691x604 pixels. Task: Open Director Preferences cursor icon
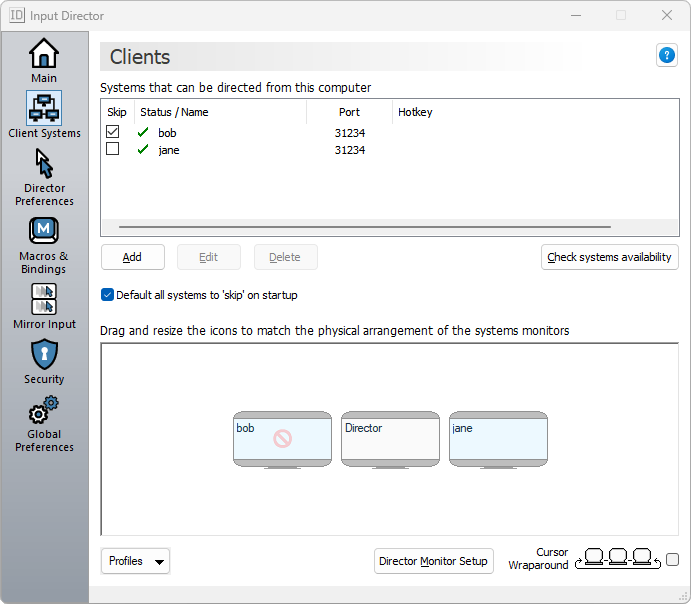(x=44, y=163)
